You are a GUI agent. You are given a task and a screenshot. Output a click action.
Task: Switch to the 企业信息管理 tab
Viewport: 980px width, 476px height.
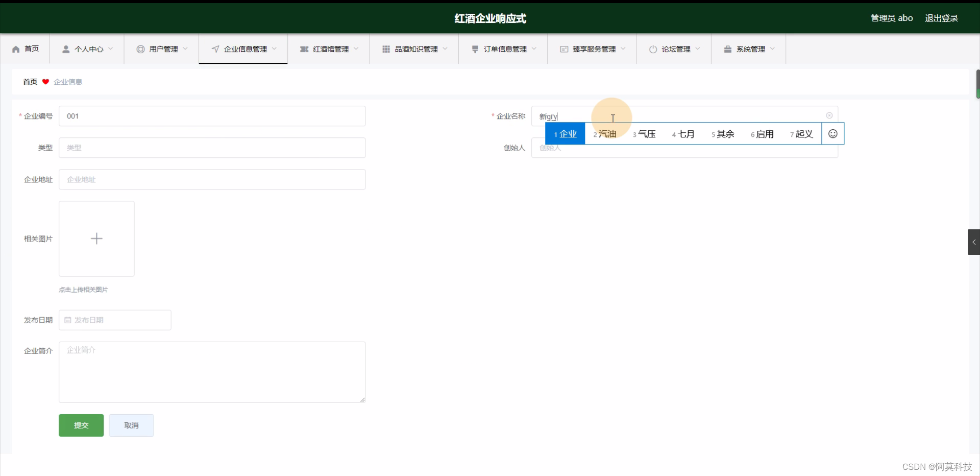[243, 49]
